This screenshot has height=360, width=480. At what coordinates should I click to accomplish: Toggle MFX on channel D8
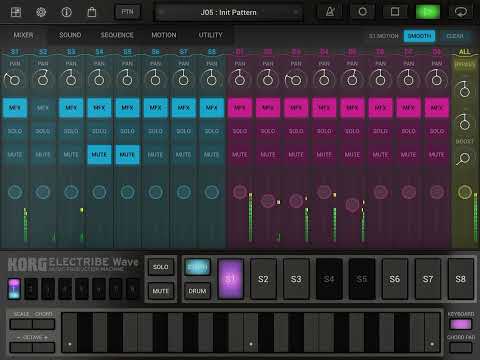tap(437, 108)
